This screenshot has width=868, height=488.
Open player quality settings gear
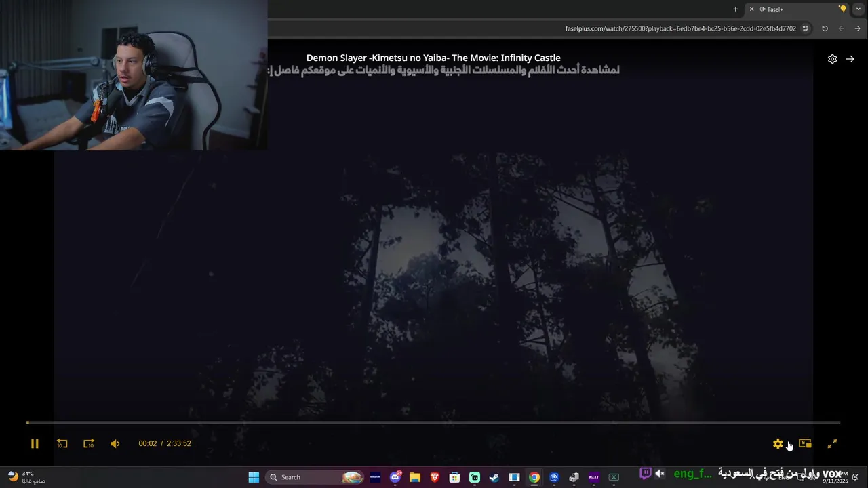click(778, 444)
